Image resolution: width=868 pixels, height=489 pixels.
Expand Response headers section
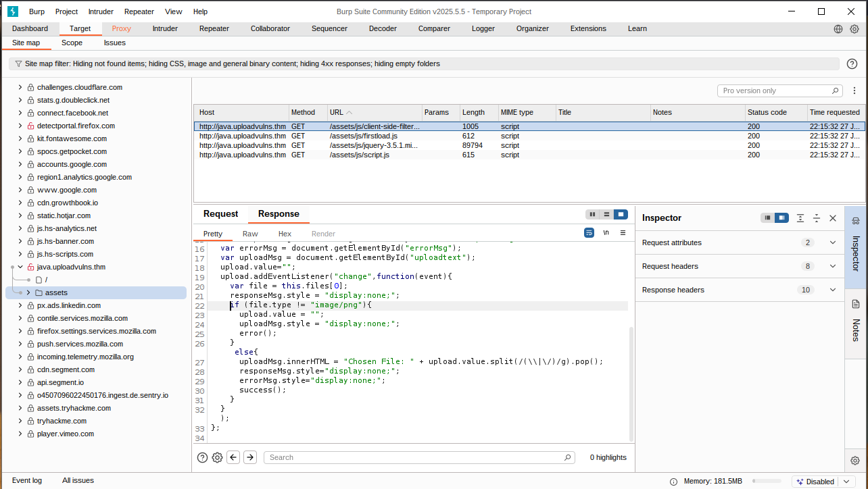pyautogui.click(x=833, y=290)
